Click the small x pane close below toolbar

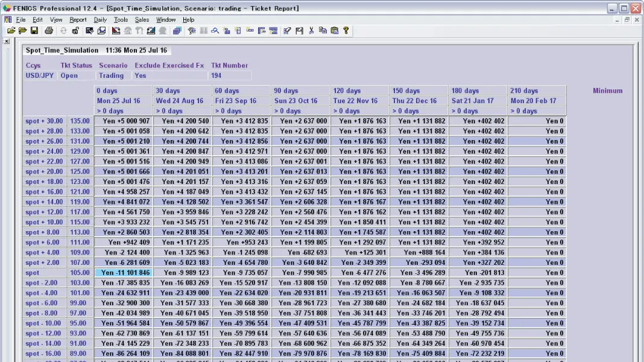(7, 42)
